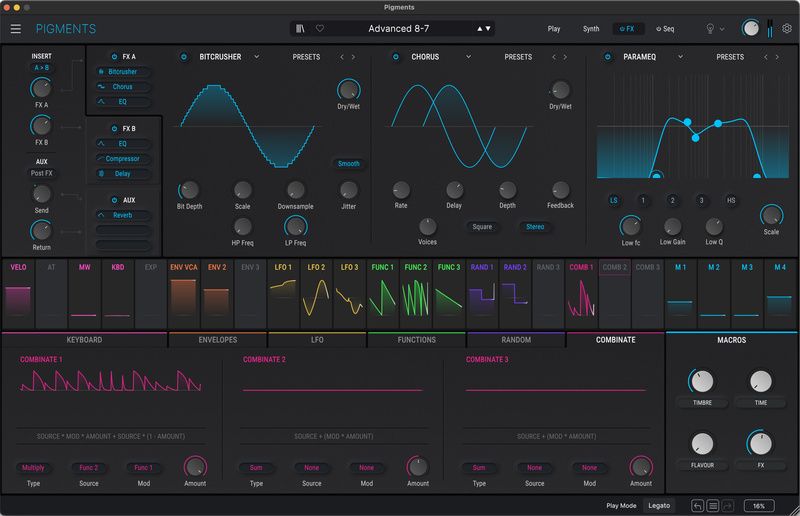Click the FX macro knob
The image size is (800, 516).
(761, 444)
